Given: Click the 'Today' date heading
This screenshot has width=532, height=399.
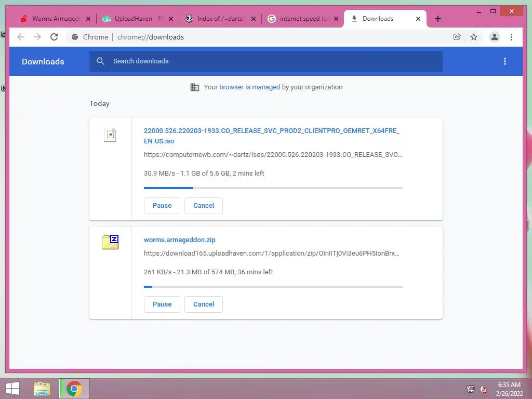Looking at the screenshot, I should coord(99,103).
